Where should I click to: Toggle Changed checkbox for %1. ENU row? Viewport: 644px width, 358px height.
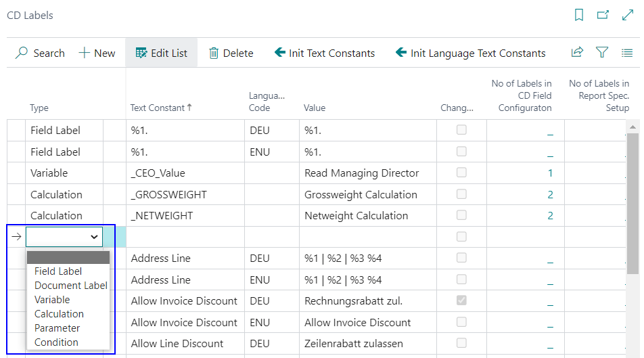[461, 152]
